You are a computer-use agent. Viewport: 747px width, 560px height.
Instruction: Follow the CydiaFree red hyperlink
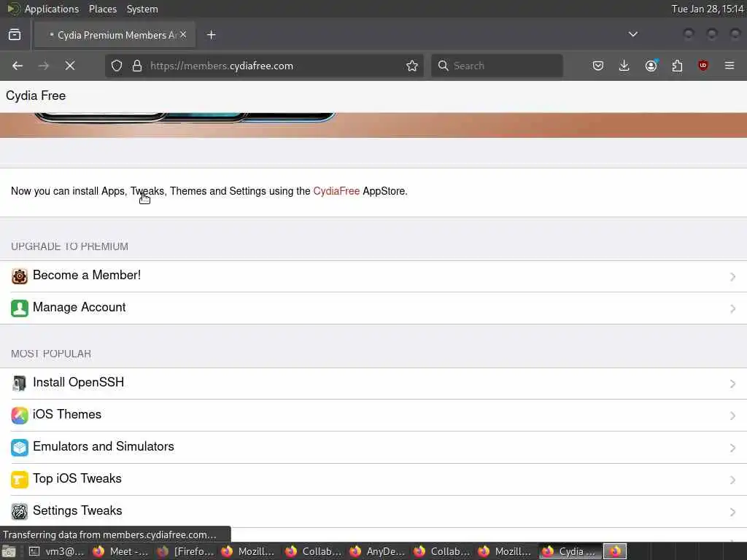[336, 191]
